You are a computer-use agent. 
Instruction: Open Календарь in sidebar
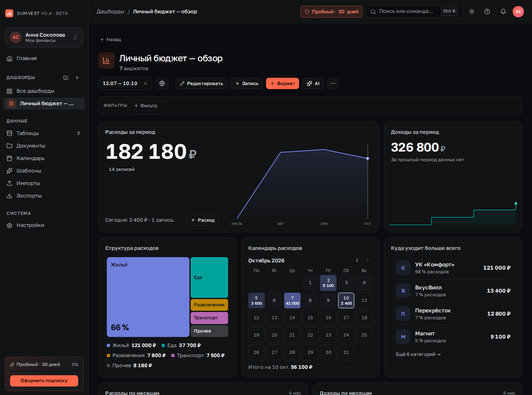coord(44,158)
